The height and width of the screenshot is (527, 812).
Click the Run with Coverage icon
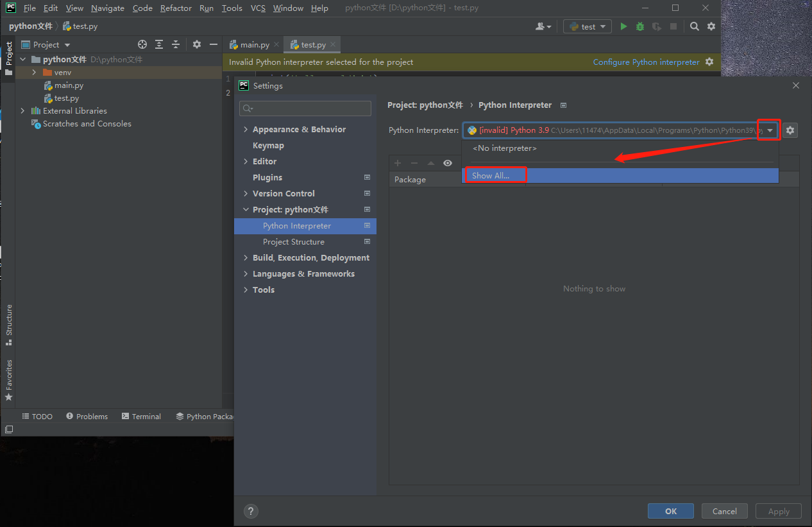(x=657, y=26)
